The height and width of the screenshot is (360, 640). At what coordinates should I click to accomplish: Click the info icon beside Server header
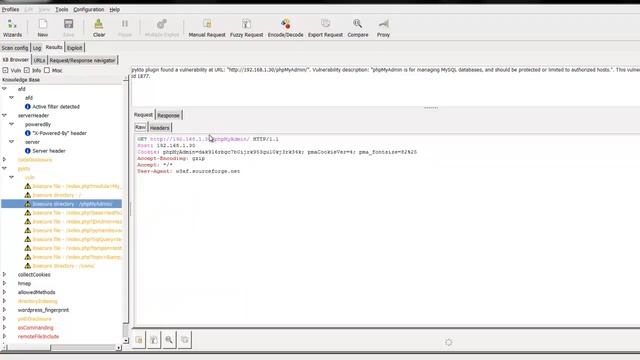pyautogui.click(x=28, y=151)
